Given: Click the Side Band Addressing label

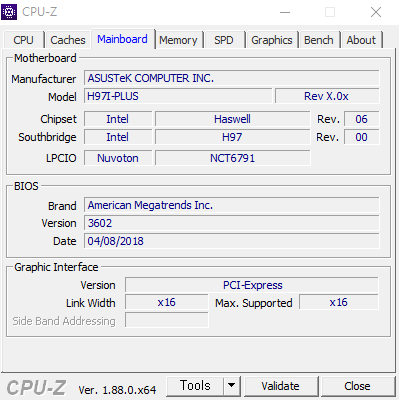Looking at the screenshot, I should [64, 321].
